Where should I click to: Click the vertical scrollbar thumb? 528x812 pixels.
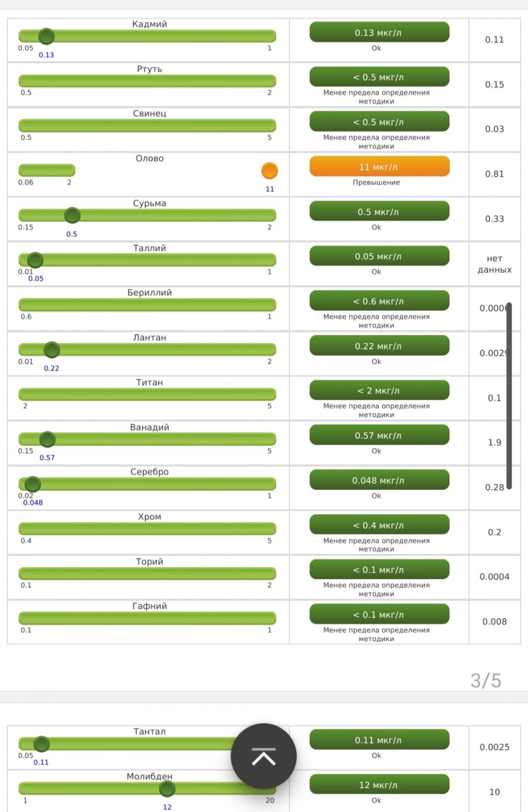509,396
